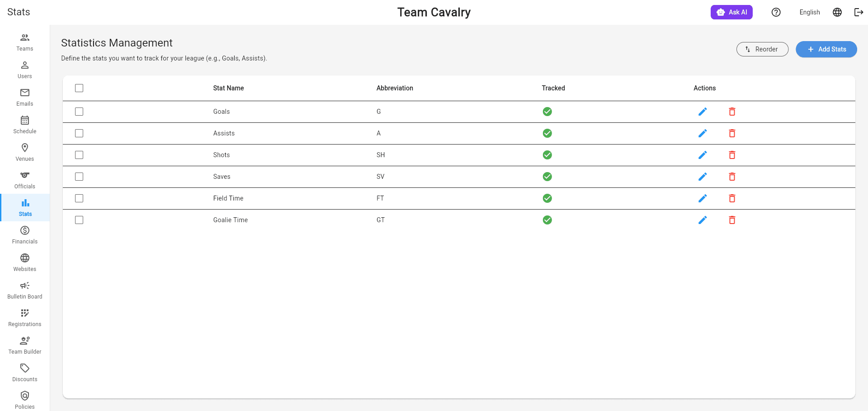This screenshot has height=411, width=868.
Task: Open Bulletin Board
Action: (x=25, y=290)
